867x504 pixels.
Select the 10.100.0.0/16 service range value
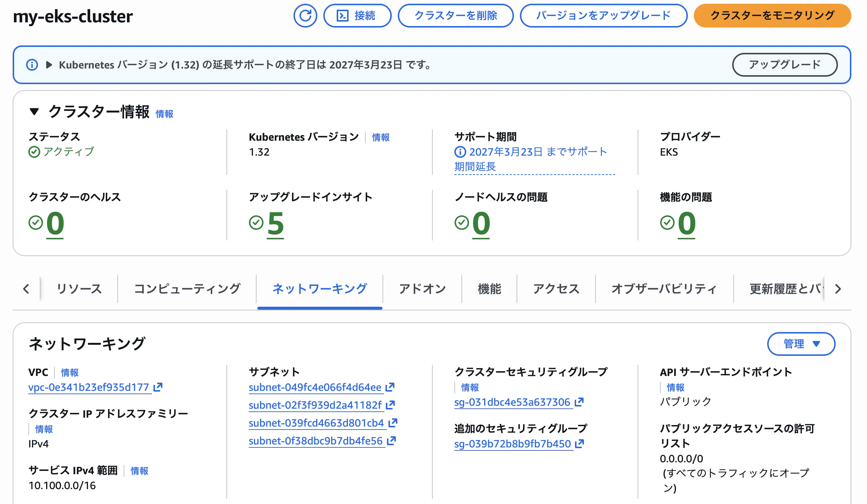(62, 485)
